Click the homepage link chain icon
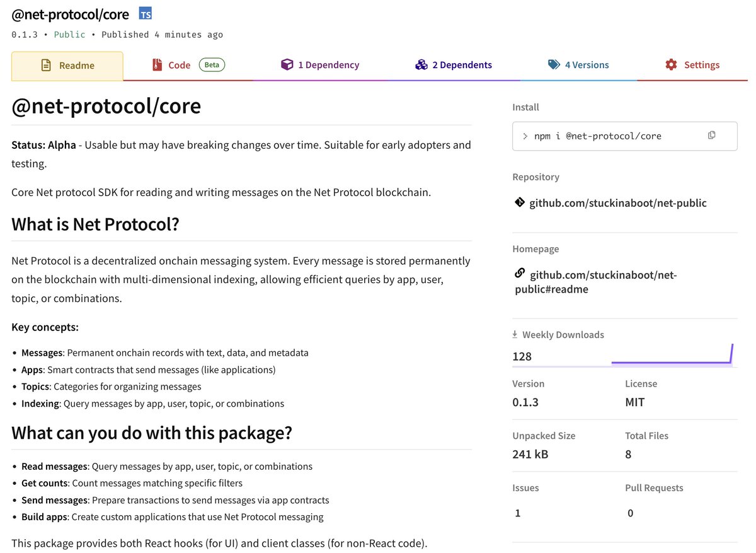The height and width of the screenshot is (553, 756). coord(519,273)
